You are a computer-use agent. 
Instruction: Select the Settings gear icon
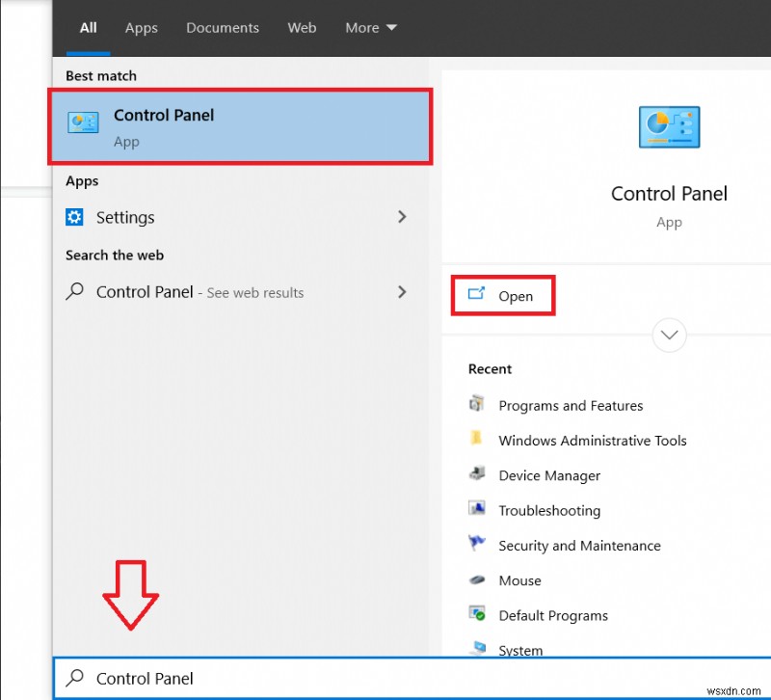74,217
